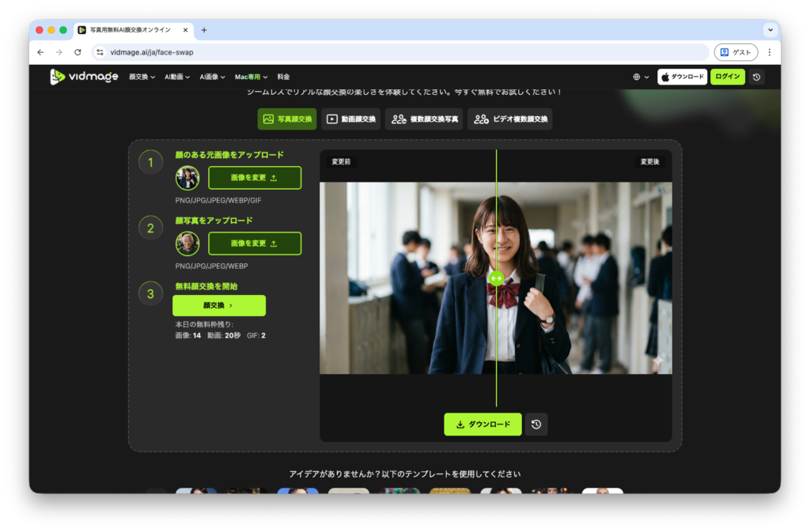The image size is (810, 532).
Task: Open history icon beside Download button
Action: click(536, 424)
